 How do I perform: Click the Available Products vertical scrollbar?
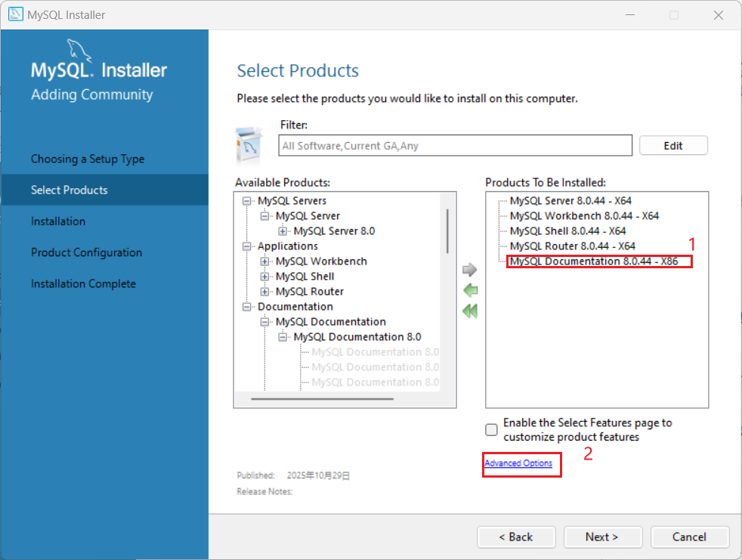pos(447,231)
